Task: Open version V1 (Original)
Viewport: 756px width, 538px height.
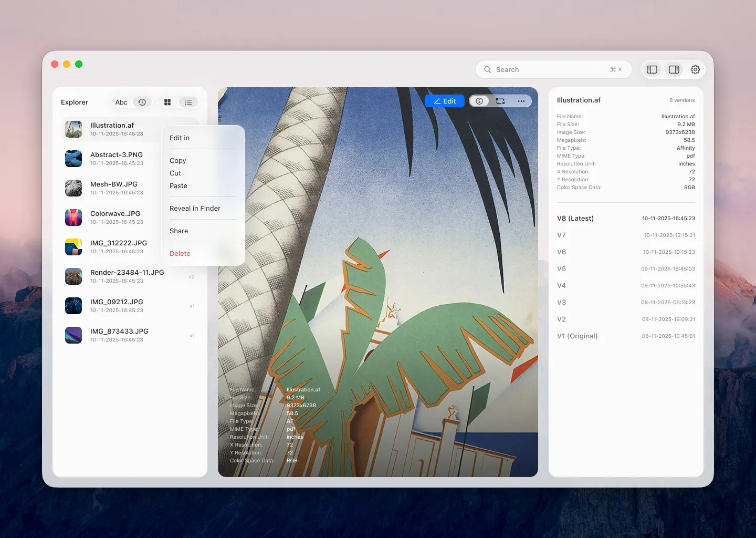Action: 577,336
